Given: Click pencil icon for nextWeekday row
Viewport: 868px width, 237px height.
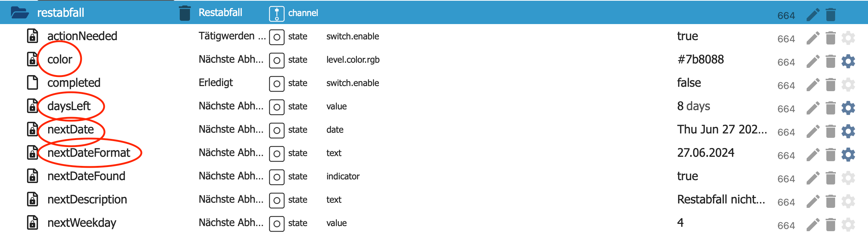Looking at the screenshot, I should point(813,225).
